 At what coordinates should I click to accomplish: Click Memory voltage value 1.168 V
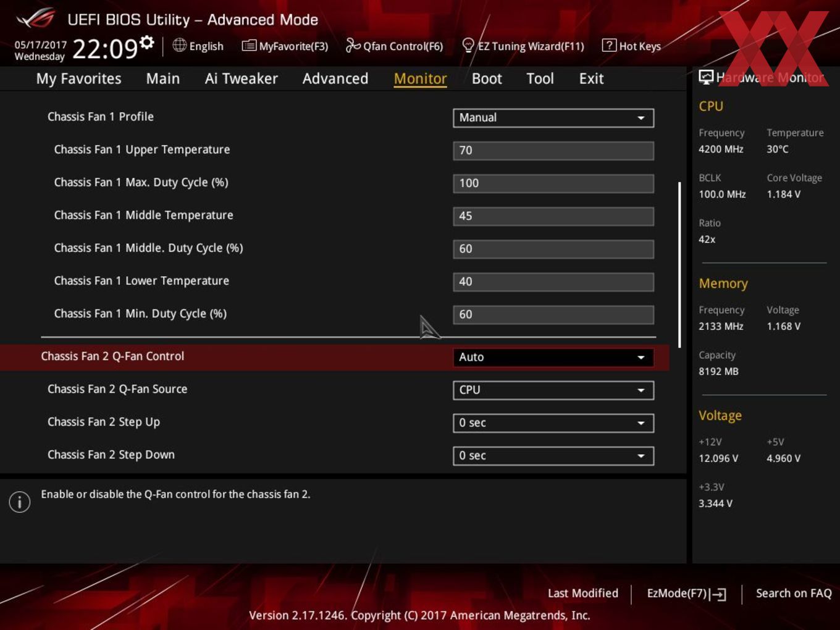783,326
